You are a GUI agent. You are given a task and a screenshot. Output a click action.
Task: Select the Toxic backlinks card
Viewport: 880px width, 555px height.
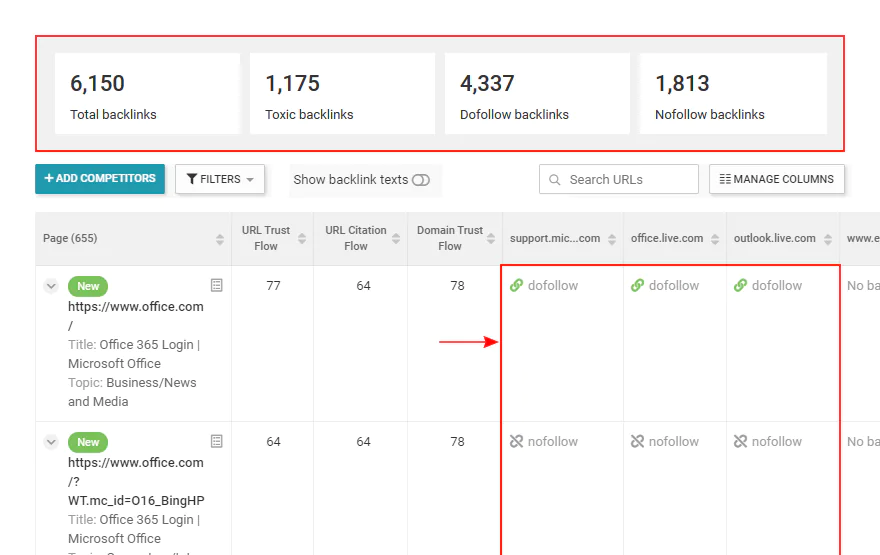pyautogui.click(x=342, y=94)
